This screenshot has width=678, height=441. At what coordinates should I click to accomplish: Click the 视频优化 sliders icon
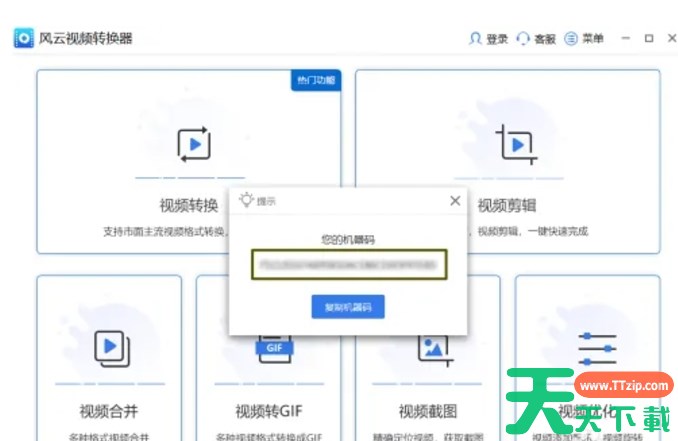597,348
